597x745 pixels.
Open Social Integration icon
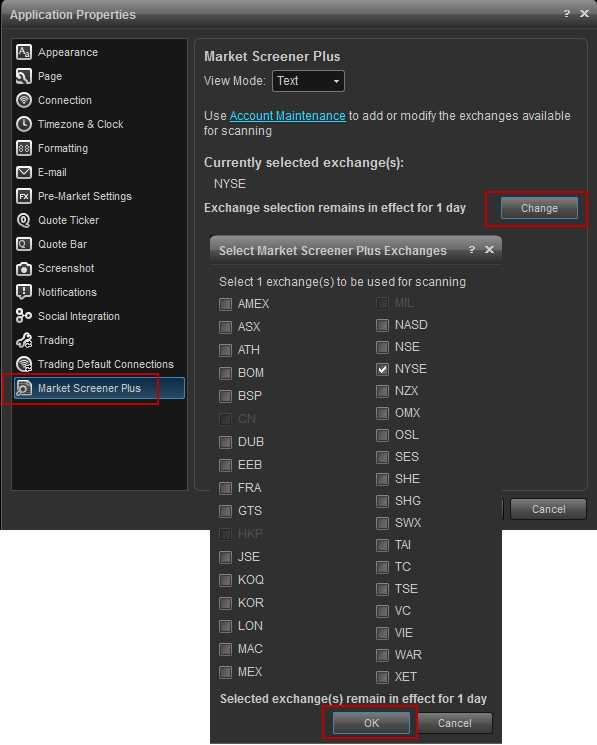coord(24,315)
